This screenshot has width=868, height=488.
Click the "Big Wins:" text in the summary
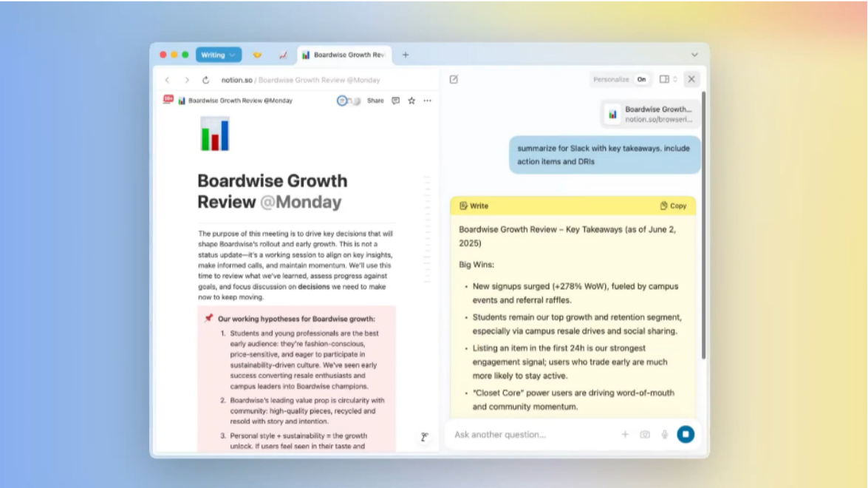point(476,265)
